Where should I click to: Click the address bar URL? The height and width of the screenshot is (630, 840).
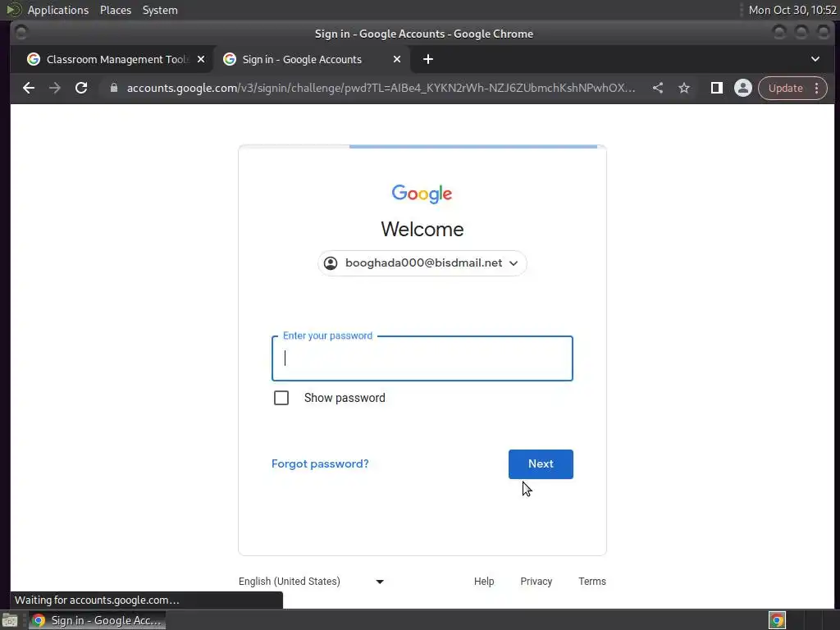click(x=381, y=88)
